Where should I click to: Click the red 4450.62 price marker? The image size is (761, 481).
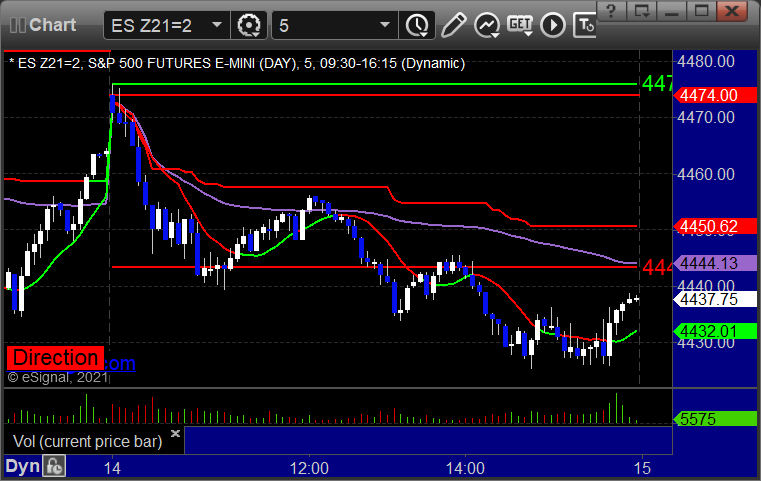tap(715, 226)
